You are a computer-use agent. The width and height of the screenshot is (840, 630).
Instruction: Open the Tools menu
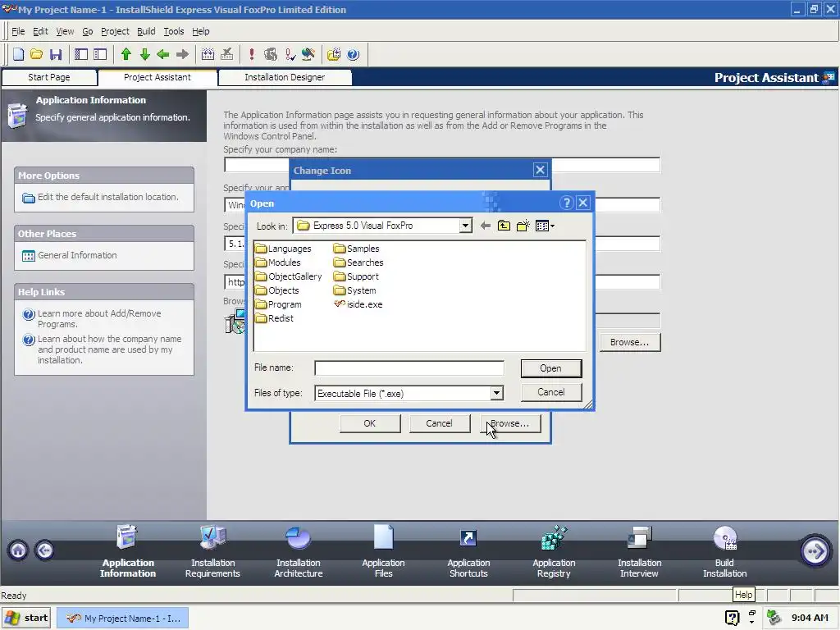[174, 31]
